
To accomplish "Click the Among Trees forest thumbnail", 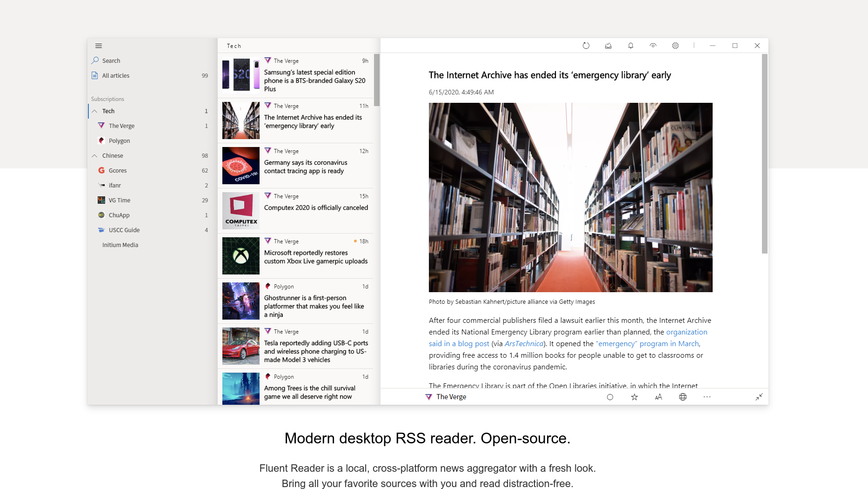I will tap(241, 388).
